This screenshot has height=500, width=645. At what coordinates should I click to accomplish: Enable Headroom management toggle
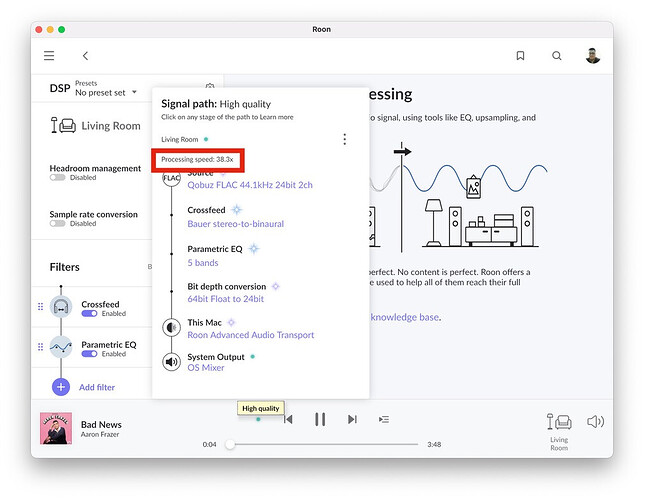click(x=58, y=178)
